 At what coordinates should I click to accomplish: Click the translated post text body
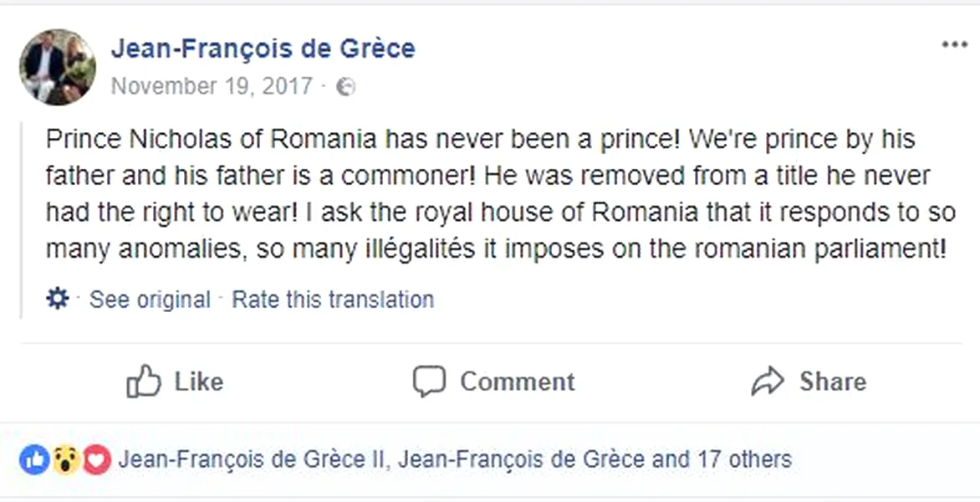(x=499, y=193)
